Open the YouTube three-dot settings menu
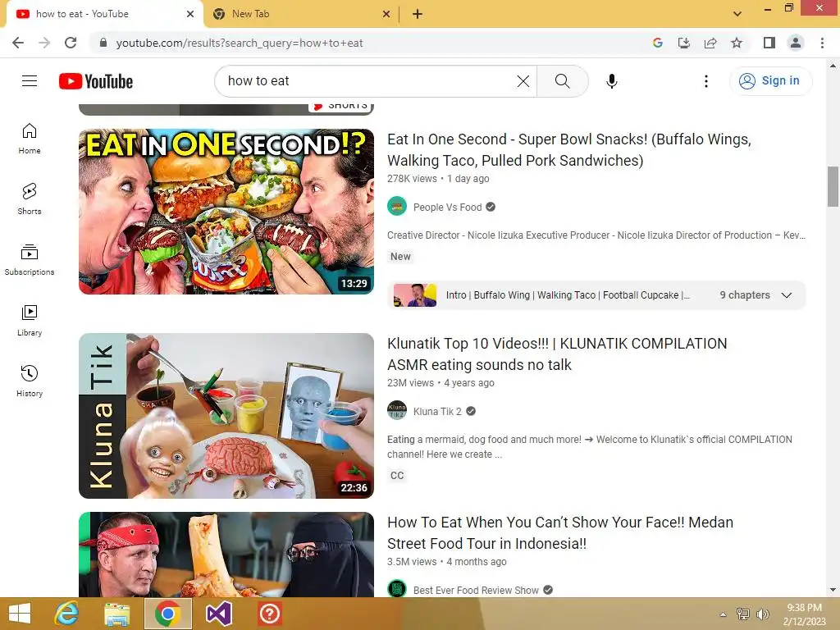 [x=706, y=81]
